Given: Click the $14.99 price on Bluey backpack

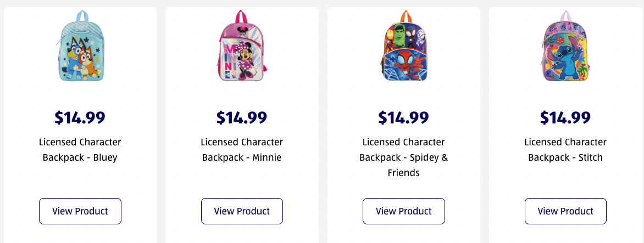Looking at the screenshot, I should (x=80, y=117).
